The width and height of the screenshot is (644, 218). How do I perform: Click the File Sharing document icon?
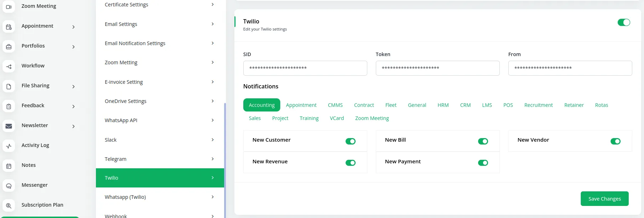point(9,87)
